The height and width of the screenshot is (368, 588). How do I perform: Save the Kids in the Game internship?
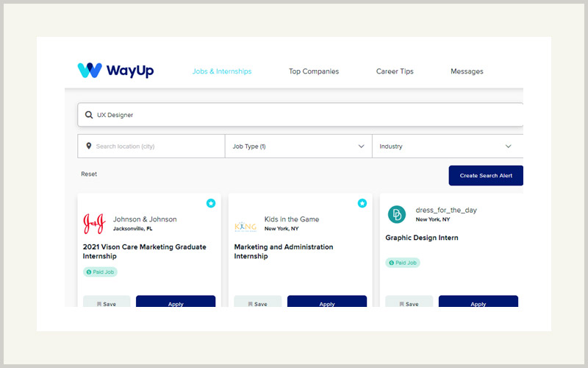click(258, 302)
